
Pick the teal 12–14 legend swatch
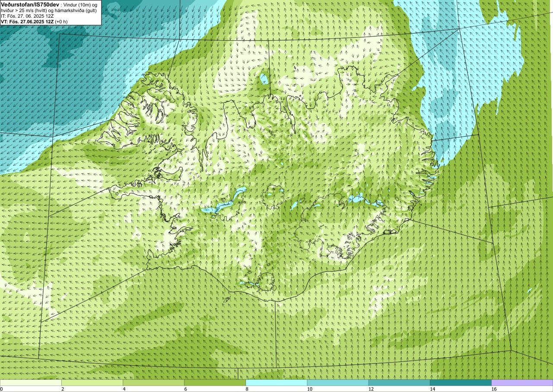(399, 383)
